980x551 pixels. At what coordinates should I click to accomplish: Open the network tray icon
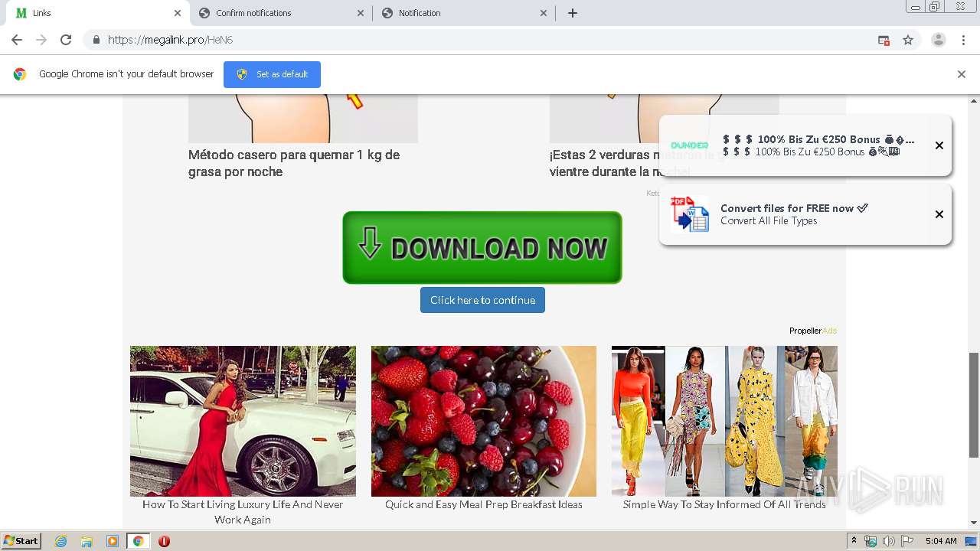tap(871, 541)
